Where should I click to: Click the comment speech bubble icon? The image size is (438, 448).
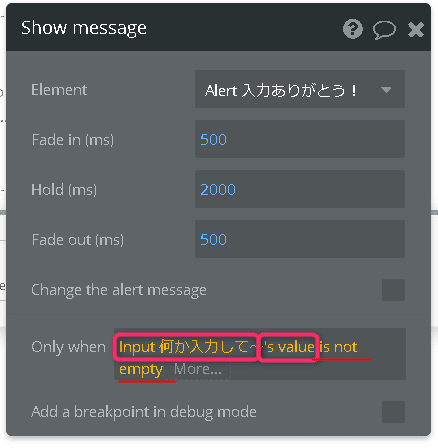tap(384, 30)
